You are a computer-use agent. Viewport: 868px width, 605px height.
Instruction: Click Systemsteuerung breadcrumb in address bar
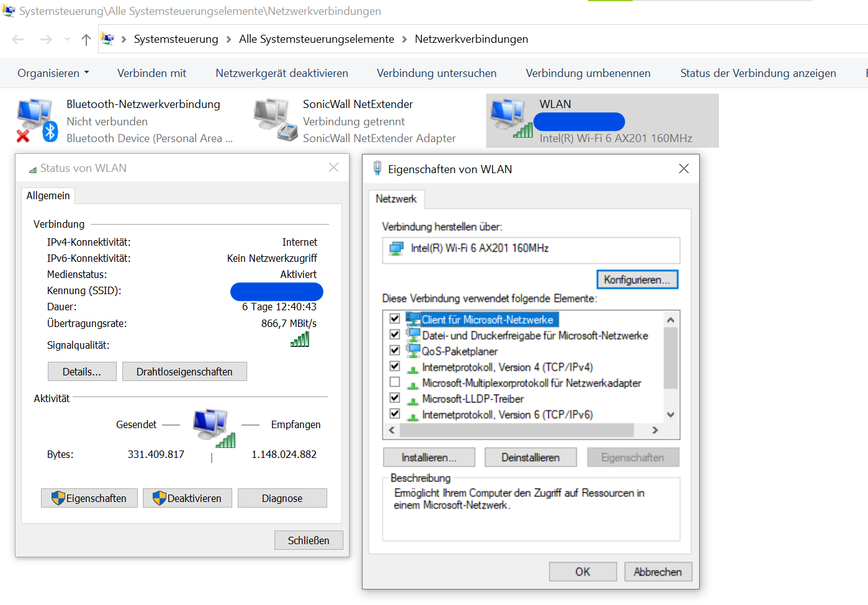(176, 40)
